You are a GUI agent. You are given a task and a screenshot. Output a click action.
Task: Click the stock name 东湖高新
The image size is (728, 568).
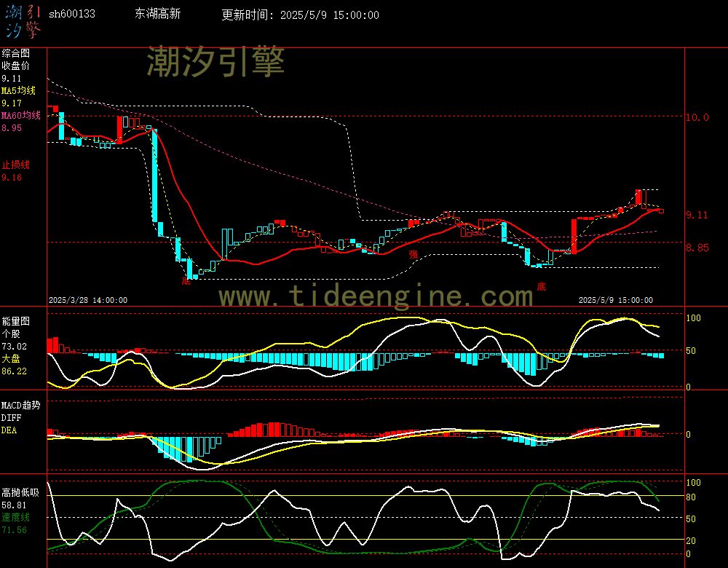pos(157,14)
